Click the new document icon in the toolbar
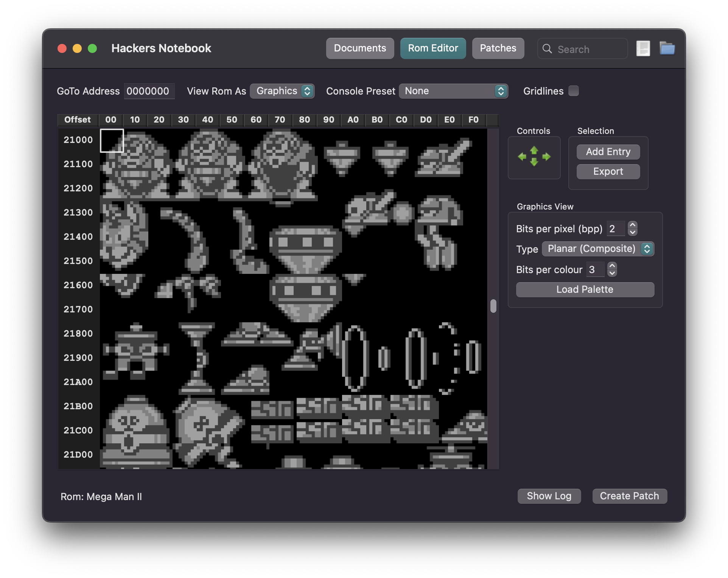 point(642,48)
